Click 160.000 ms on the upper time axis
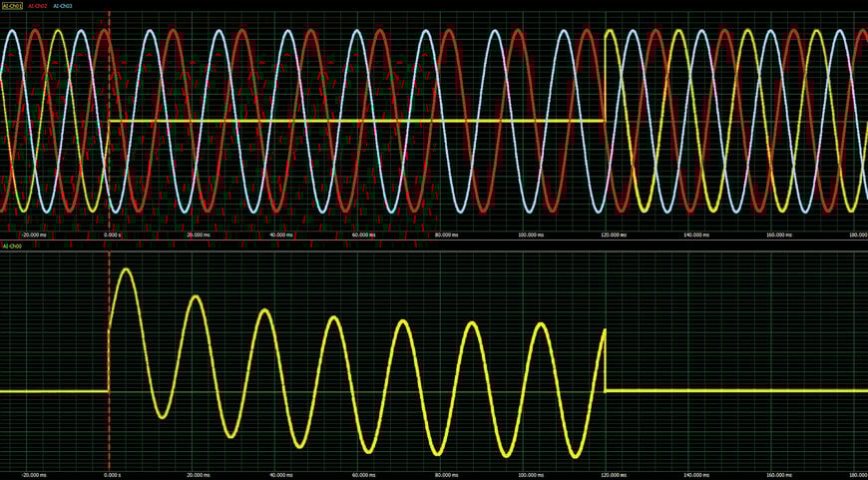Viewport: 868px width, 480px height. (x=778, y=236)
